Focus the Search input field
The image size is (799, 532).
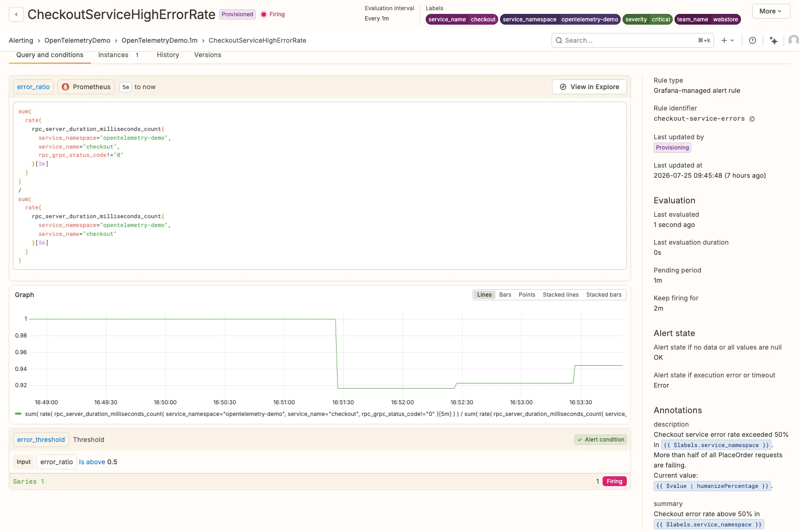tap(632, 40)
